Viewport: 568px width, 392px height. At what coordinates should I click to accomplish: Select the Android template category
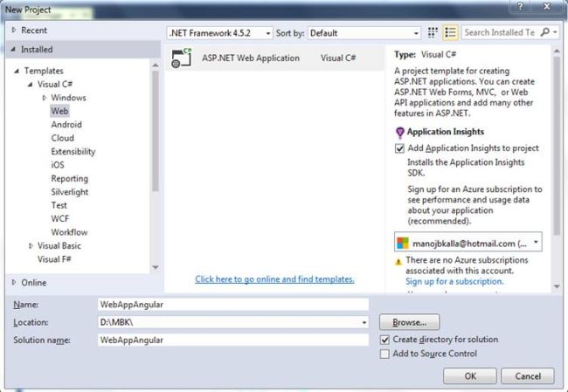66,125
